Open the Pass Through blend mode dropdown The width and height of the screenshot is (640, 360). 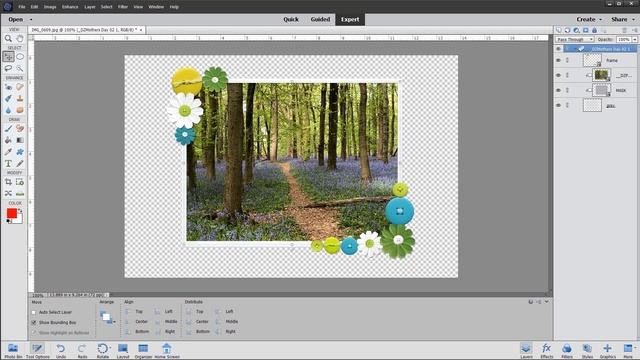[575, 40]
